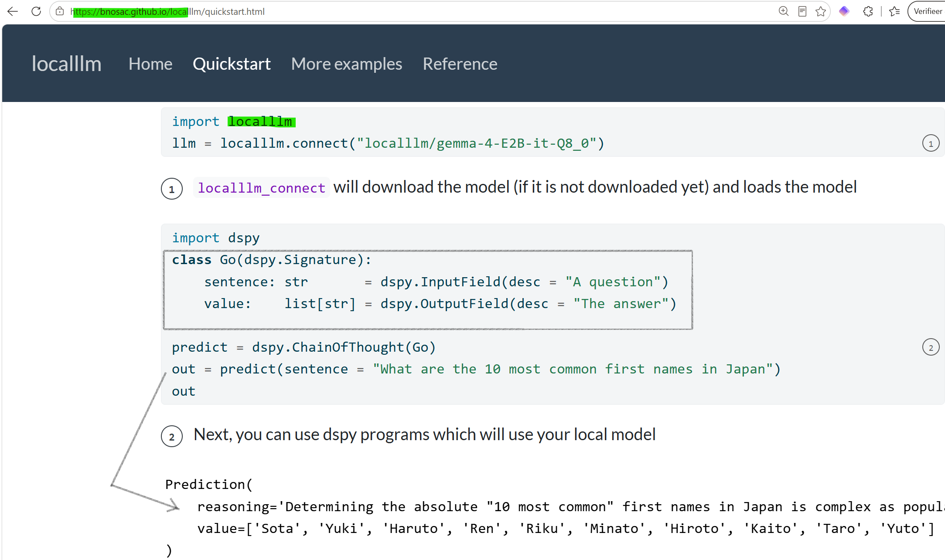The height and width of the screenshot is (560, 945).
Task: Click code annotation marker 1 in first code block
Action: click(x=931, y=143)
